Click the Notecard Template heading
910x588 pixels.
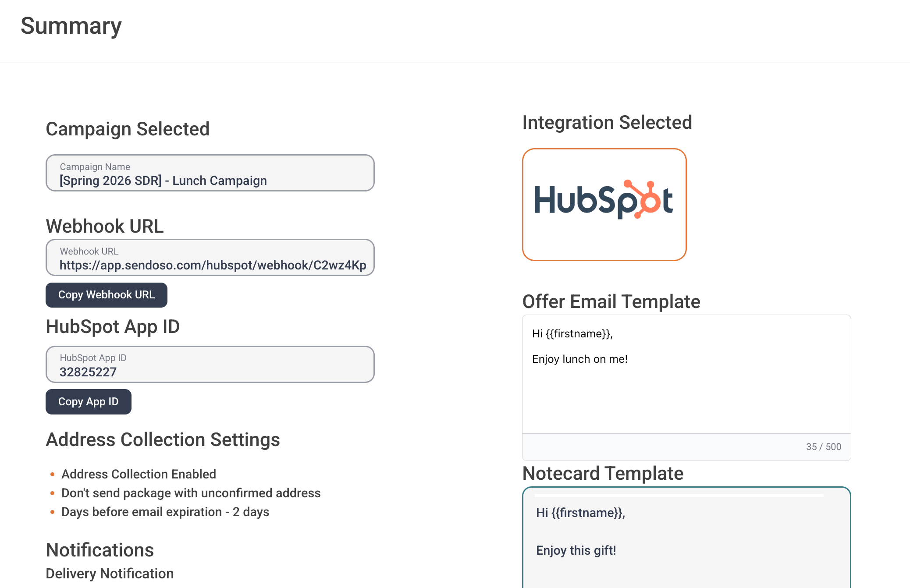(x=603, y=474)
